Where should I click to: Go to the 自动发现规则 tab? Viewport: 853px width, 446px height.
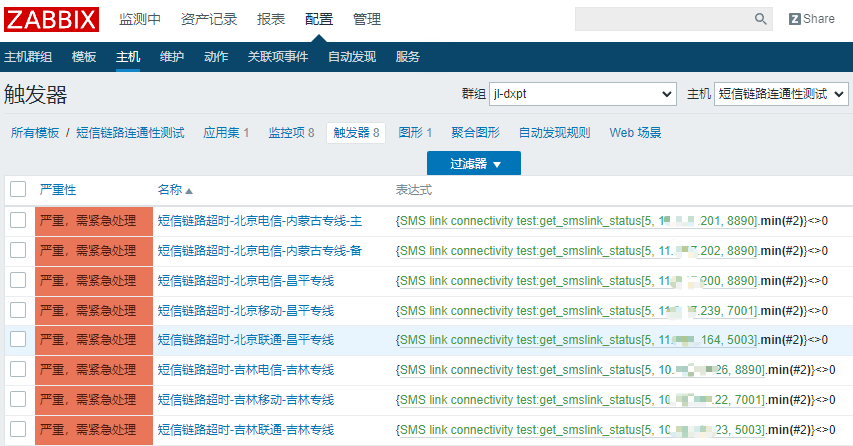coord(554,132)
